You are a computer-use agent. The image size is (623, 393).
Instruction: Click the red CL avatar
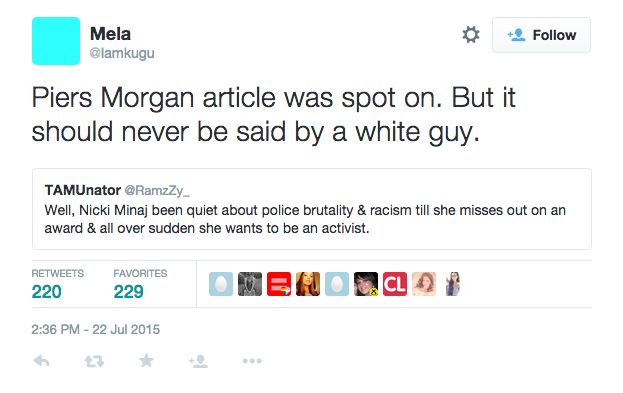pos(395,284)
